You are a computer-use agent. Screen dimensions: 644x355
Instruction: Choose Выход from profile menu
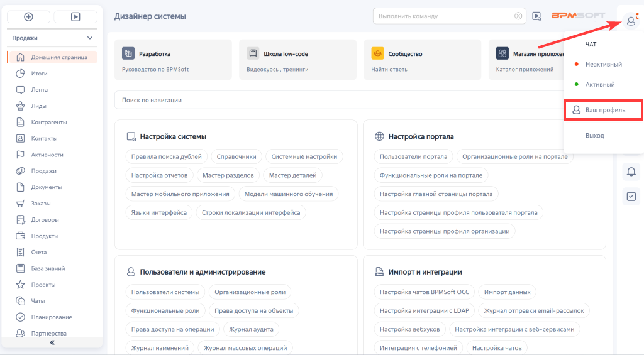pyautogui.click(x=594, y=136)
